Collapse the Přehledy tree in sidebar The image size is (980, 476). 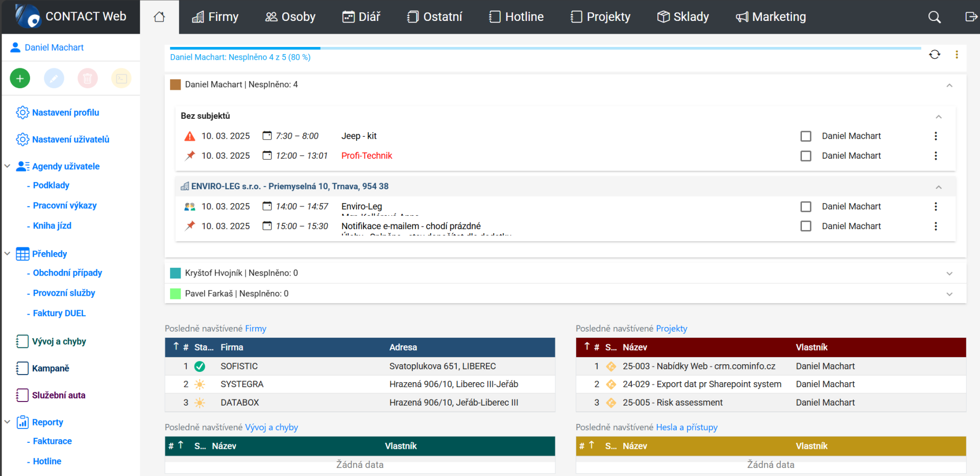[x=7, y=254]
